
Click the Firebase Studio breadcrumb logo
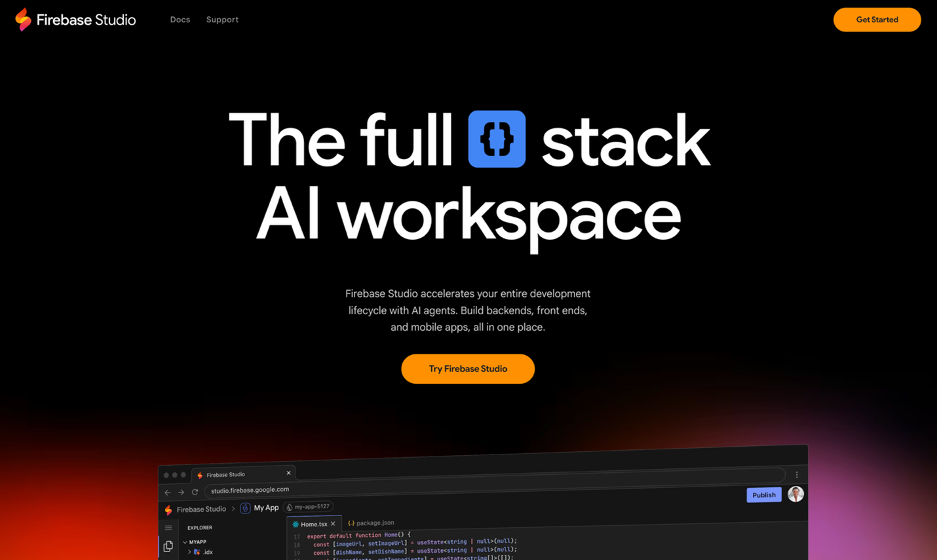coord(168,510)
